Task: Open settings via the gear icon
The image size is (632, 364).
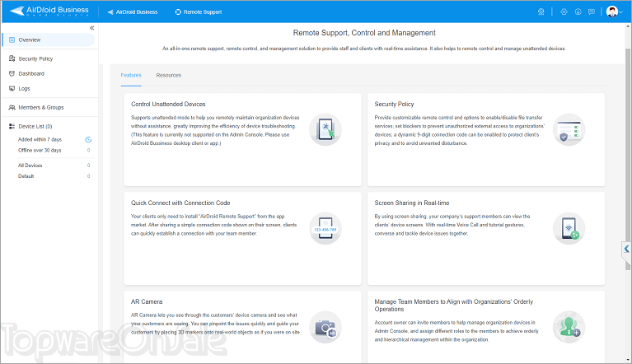Action: tap(564, 12)
